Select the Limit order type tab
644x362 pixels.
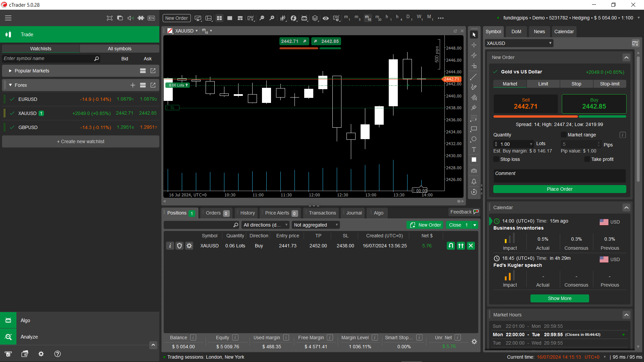(x=543, y=84)
